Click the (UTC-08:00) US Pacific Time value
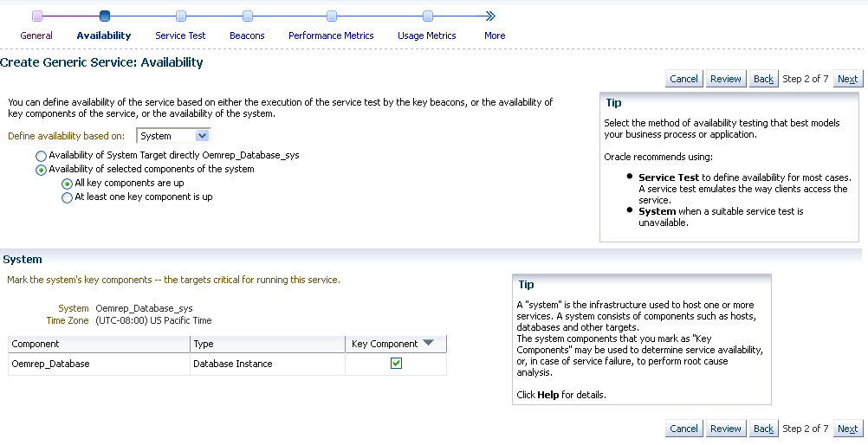This screenshot has height=445, width=868. pos(153,320)
